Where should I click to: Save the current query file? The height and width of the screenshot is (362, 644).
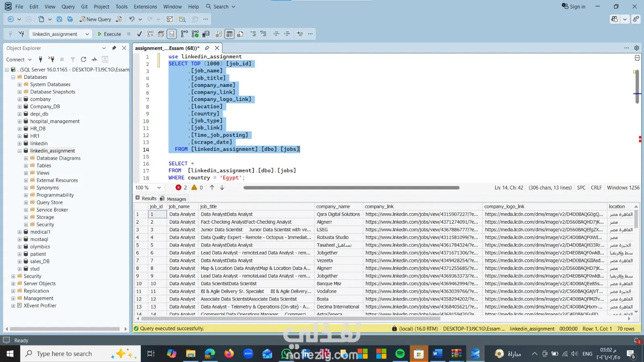(59, 19)
